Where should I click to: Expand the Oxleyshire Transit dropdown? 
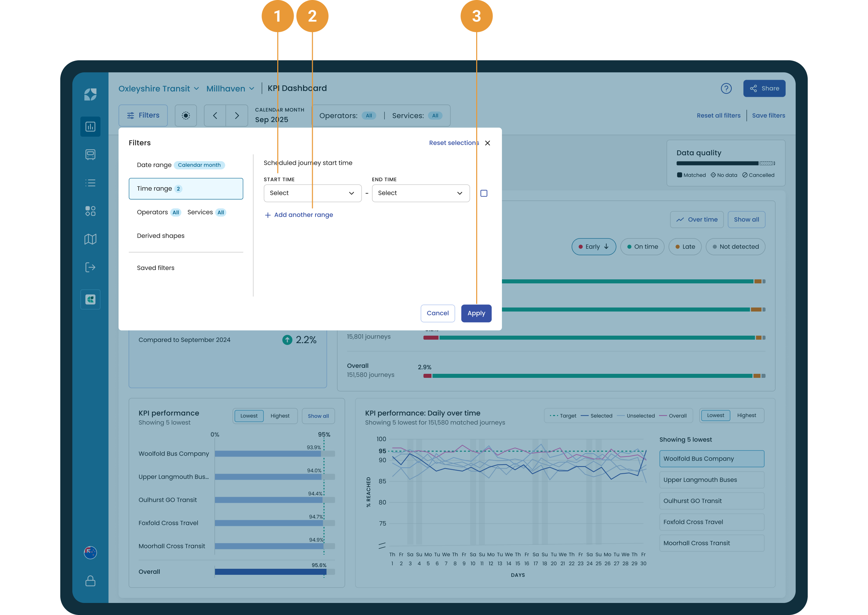coord(159,89)
